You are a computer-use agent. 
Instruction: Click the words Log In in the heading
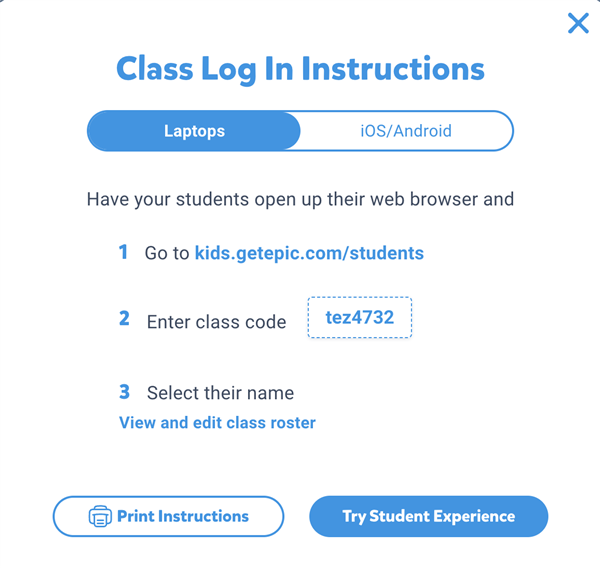[248, 70]
